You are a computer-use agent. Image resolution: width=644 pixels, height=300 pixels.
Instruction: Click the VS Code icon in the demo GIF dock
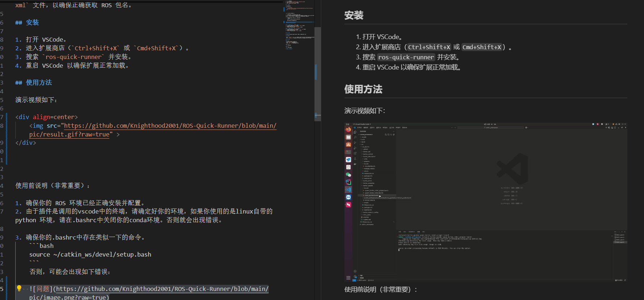click(348, 189)
